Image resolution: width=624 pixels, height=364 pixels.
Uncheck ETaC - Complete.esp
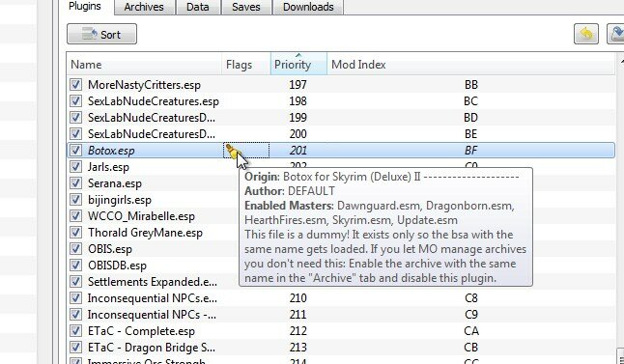[x=75, y=331]
